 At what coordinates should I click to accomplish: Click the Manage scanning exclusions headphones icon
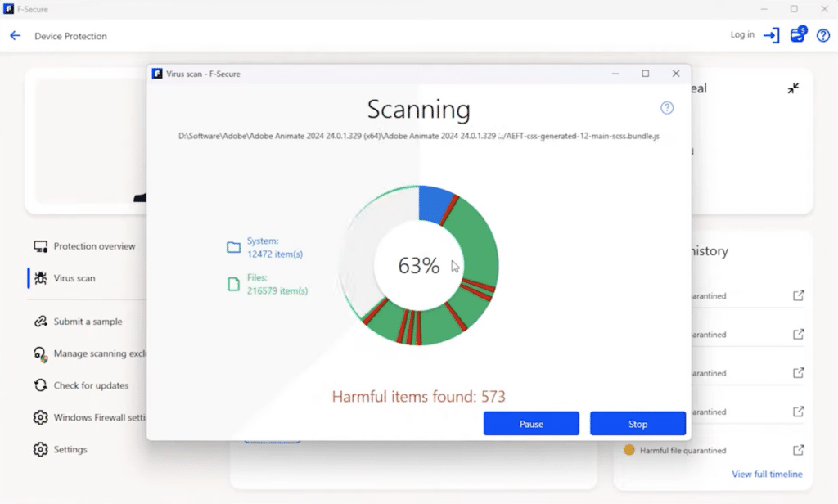[42, 353]
